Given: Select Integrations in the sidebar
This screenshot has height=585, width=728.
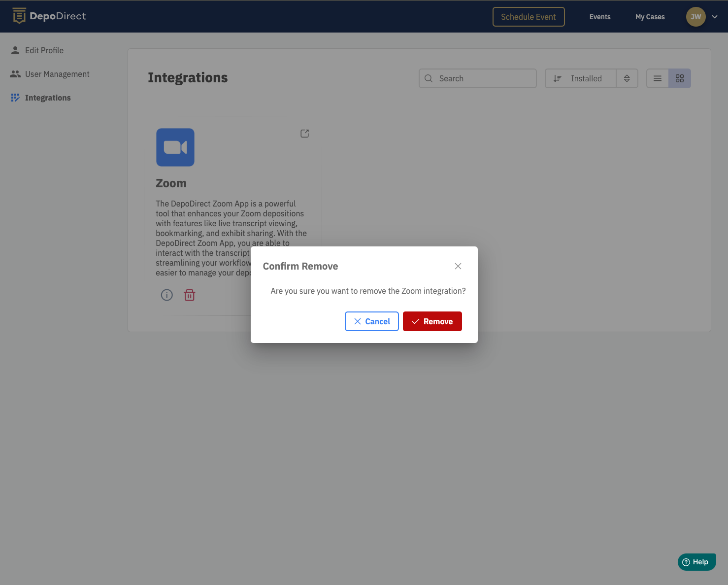Looking at the screenshot, I should click(x=41, y=98).
